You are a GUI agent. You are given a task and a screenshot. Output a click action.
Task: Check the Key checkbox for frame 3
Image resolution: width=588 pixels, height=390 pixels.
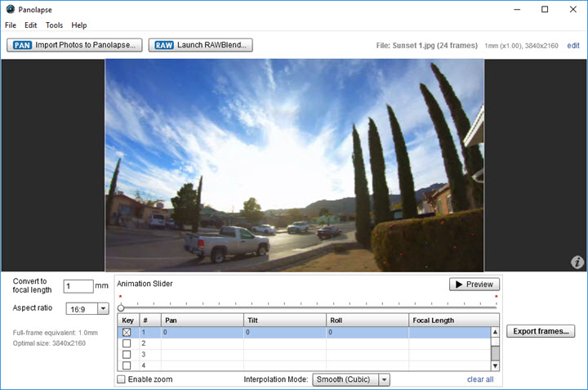127,354
